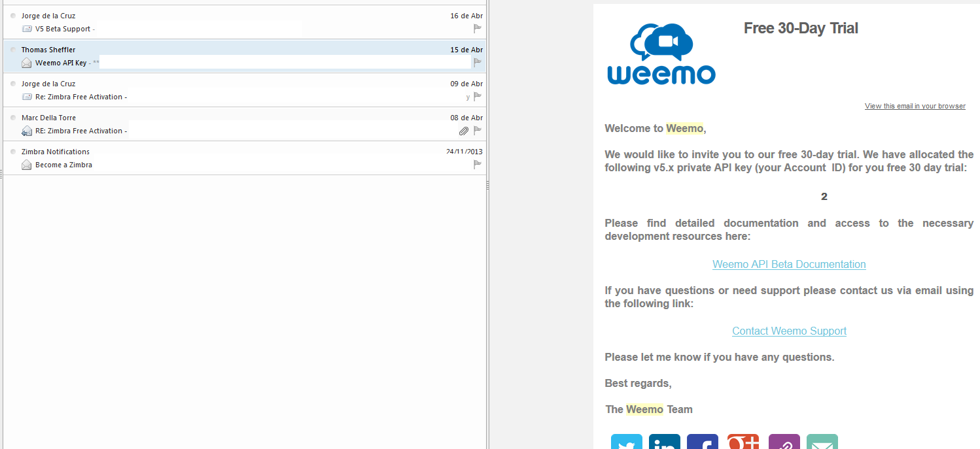Click envelope icon beside Re: Zimbra Free Activation
The width and height of the screenshot is (980, 449).
point(27,97)
